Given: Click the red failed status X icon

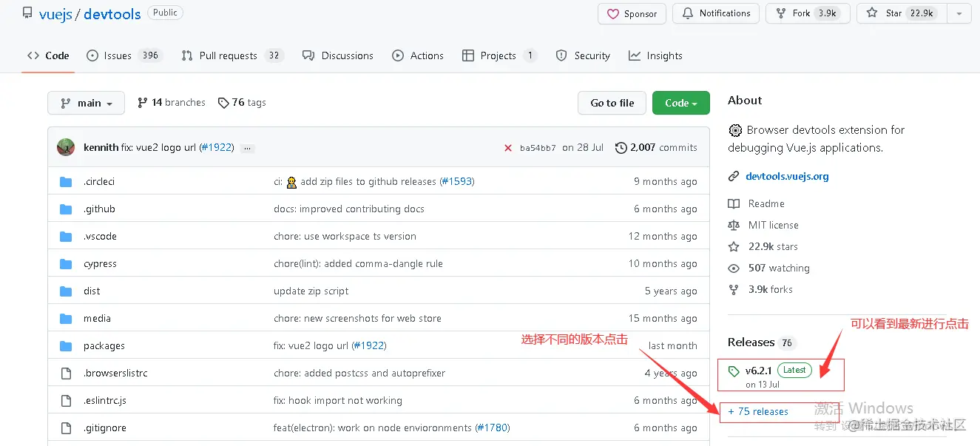Looking at the screenshot, I should (x=508, y=148).
